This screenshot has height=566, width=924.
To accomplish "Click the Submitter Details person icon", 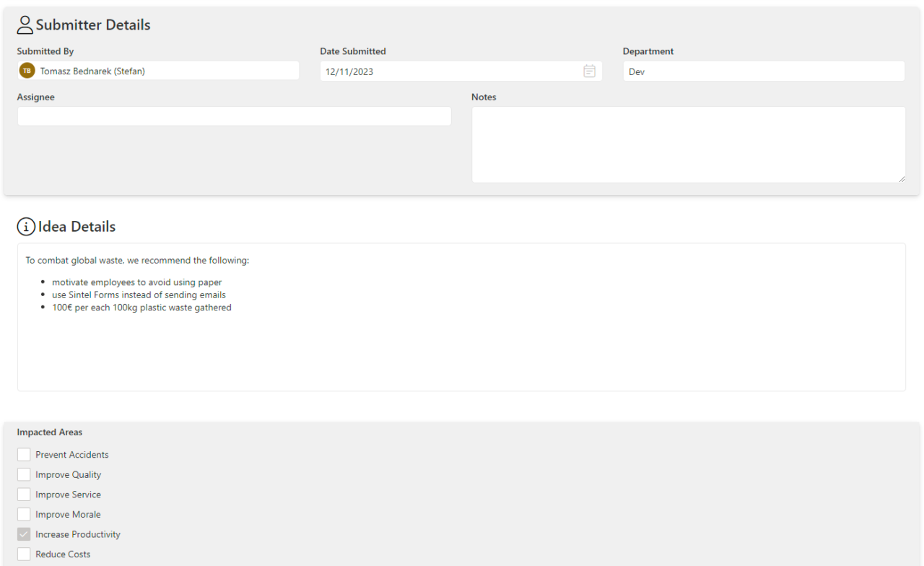I will (x=25, y=24).
